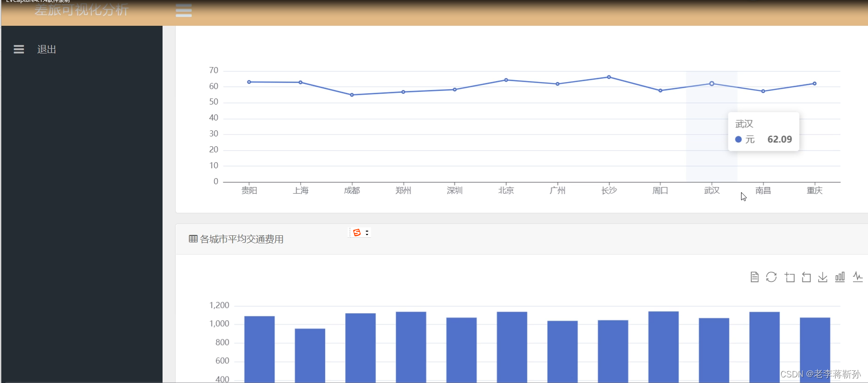Click the 重庆 line data point
Viewport: 868px width, 383px height.
click(815, 83)
